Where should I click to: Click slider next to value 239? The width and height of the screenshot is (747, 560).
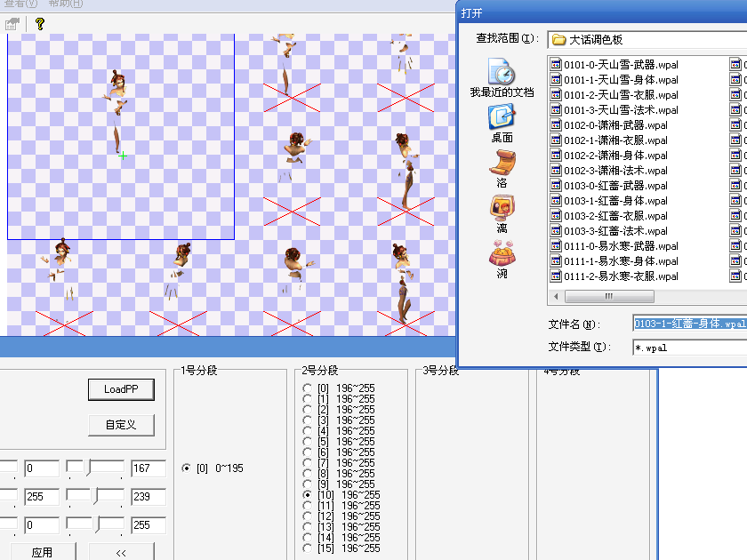95,497
